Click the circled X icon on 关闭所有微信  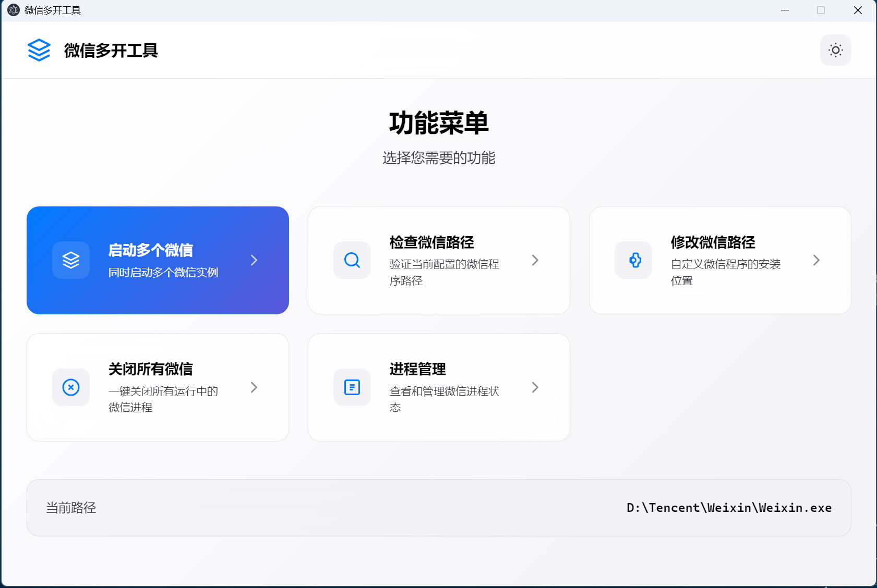click(x=71, y=387)
